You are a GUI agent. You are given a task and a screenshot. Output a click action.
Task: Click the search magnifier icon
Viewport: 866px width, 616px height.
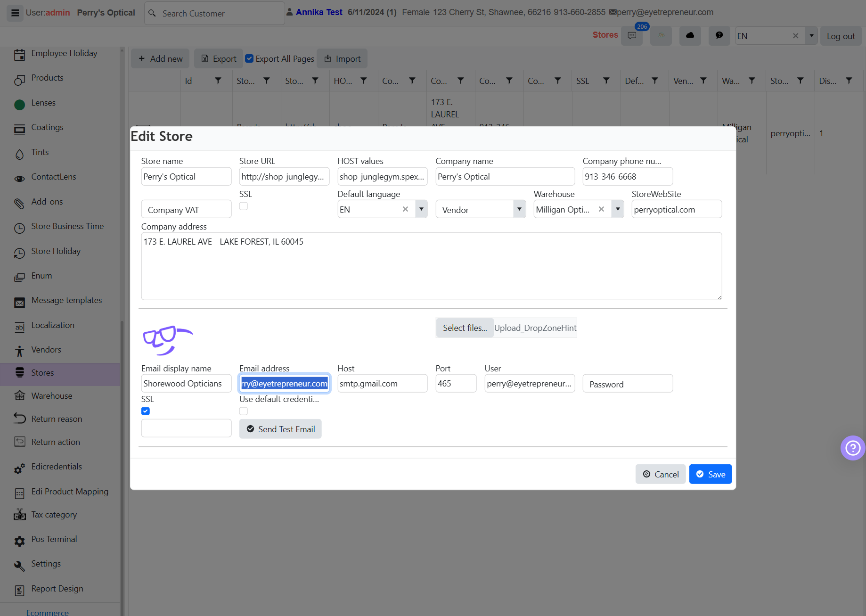[x=152, y=13]
